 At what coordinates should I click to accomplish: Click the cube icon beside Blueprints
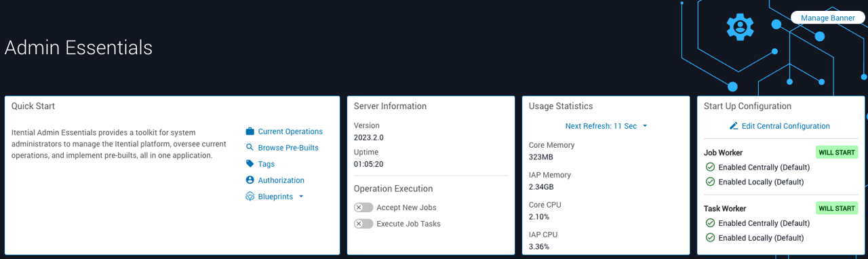click(250, 197)
